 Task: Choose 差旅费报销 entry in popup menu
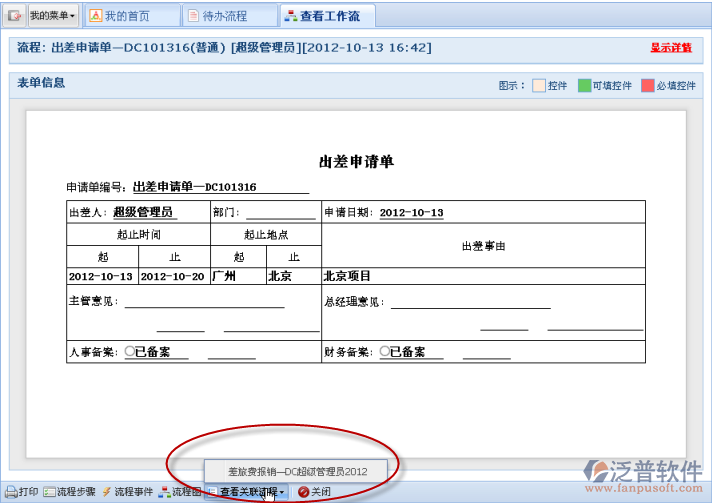(297, 470)
